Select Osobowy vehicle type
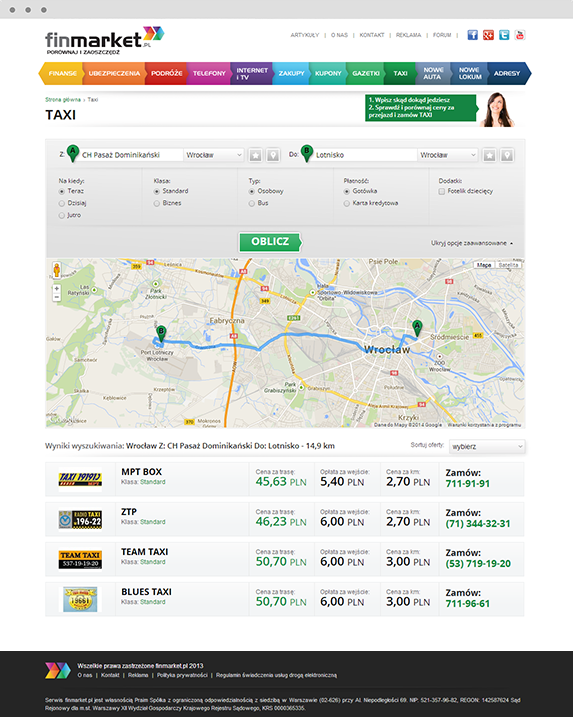This screenshot has width=573, height=717. (x=252, y=191)
